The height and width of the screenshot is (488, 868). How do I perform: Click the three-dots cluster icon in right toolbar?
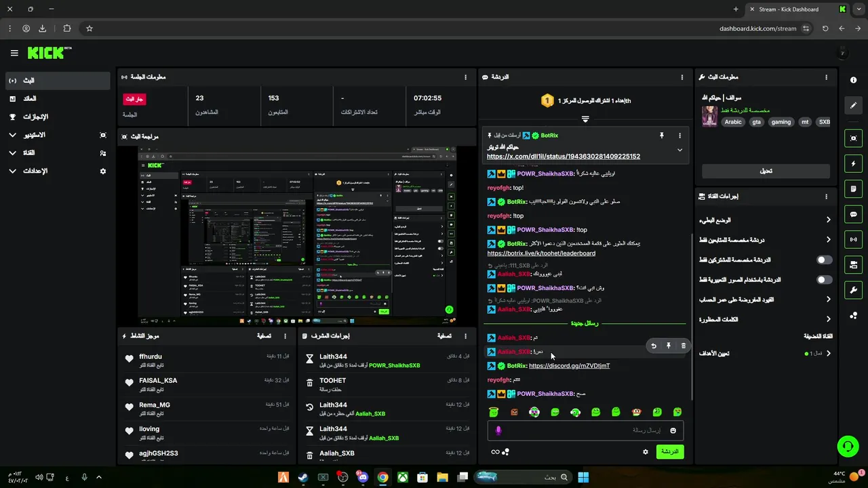click(x=853, y=315)
